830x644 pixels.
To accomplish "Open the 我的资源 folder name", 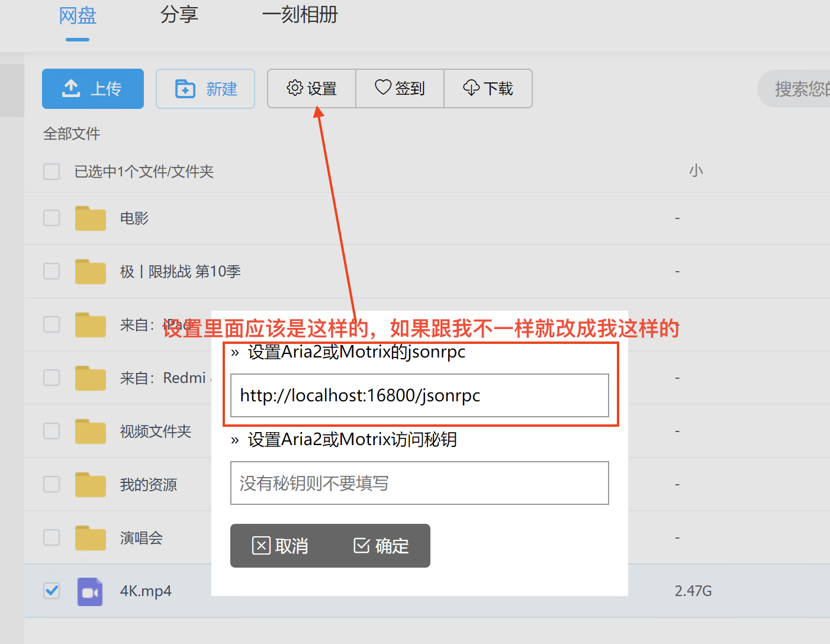I will point(149,485).
